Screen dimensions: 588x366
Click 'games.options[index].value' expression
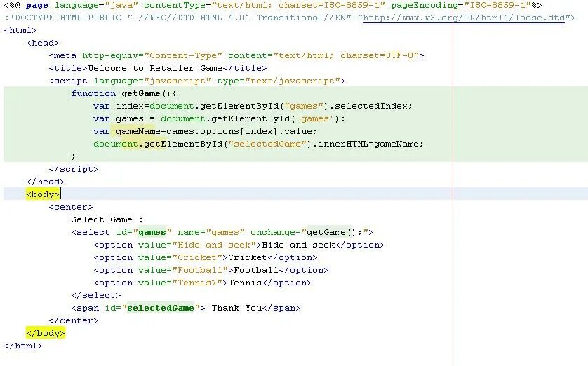[x=239, y=132]
